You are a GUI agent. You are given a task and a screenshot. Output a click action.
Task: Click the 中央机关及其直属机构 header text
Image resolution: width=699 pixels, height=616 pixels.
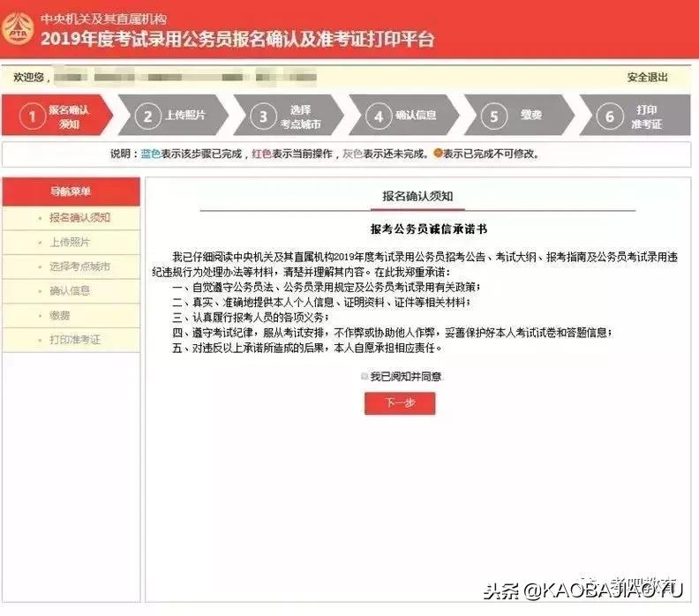pyautogui.click(x=103, y=19)
